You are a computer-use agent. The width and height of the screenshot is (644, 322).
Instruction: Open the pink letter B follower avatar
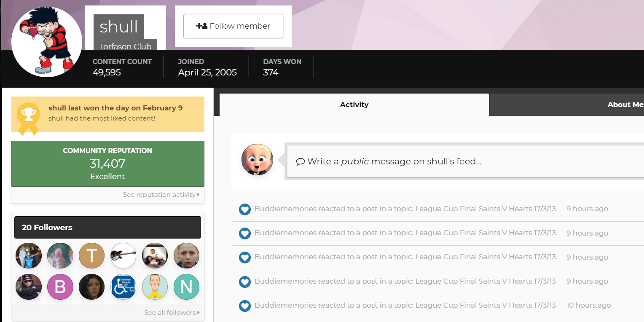(x=60, y=287)
